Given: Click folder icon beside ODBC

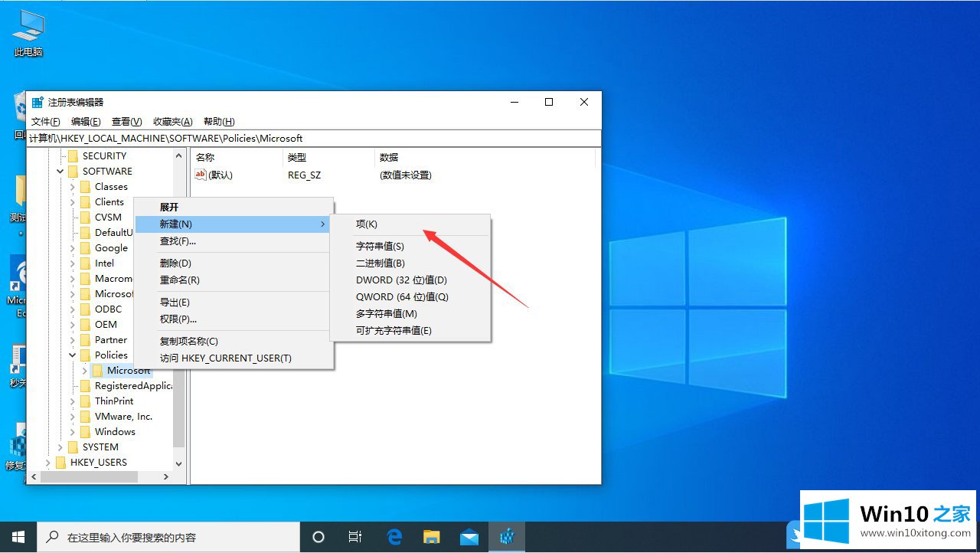Looking at the screenshot, I should (86, 309).
